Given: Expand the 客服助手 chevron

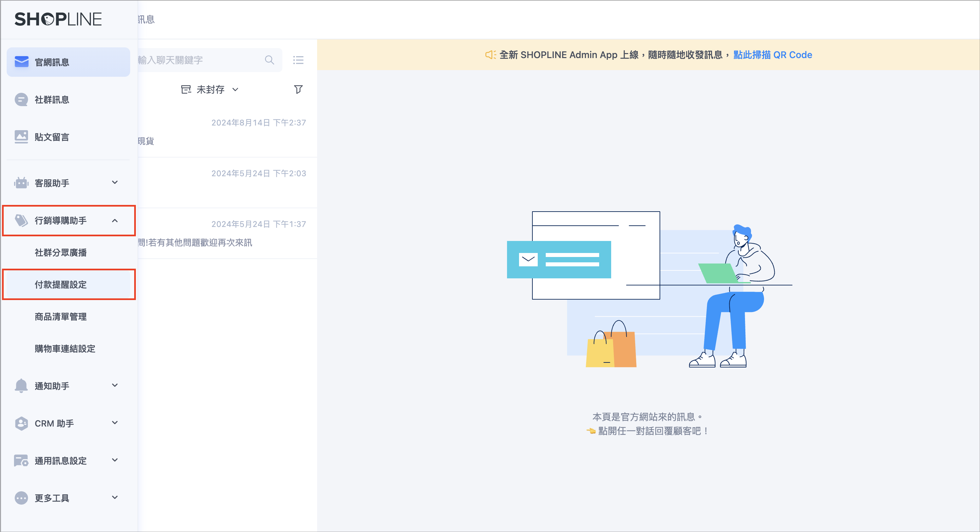Looking at the screenshot, I should pos(115,183).
